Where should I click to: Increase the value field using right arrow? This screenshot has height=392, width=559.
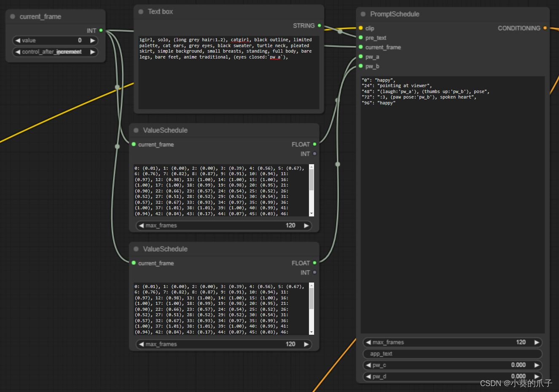click(x=93, y=40)
